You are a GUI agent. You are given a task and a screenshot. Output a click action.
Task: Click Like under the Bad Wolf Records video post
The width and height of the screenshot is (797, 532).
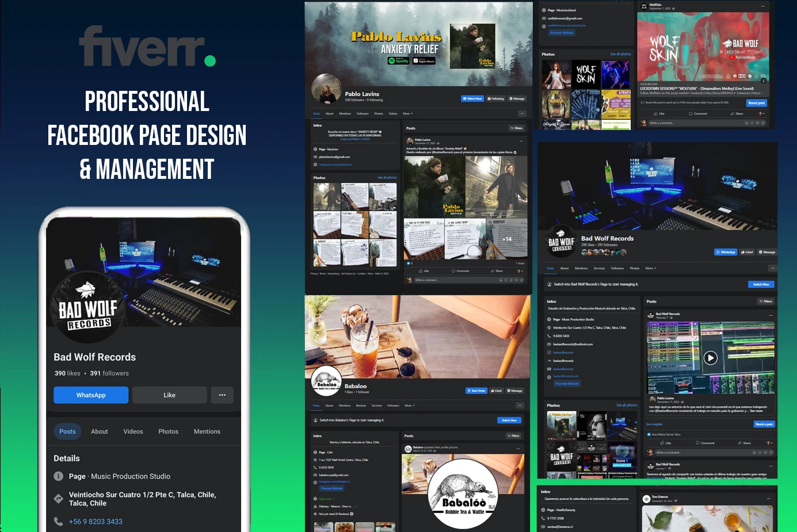[x=666, y=443]
